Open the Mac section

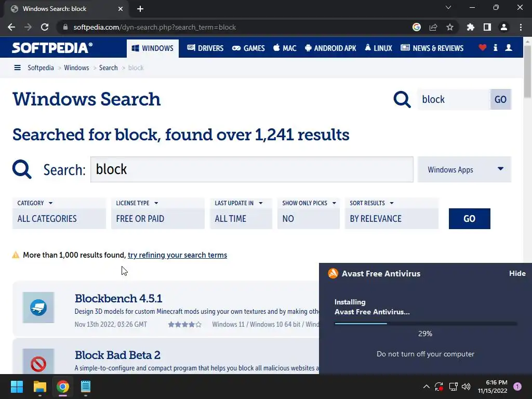click(285, 48)
